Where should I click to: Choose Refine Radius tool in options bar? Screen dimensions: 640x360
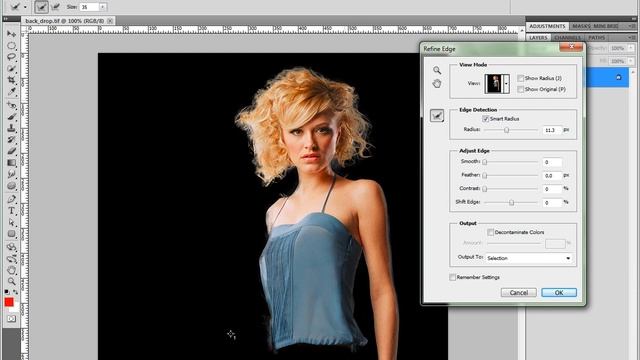[41, 7]
